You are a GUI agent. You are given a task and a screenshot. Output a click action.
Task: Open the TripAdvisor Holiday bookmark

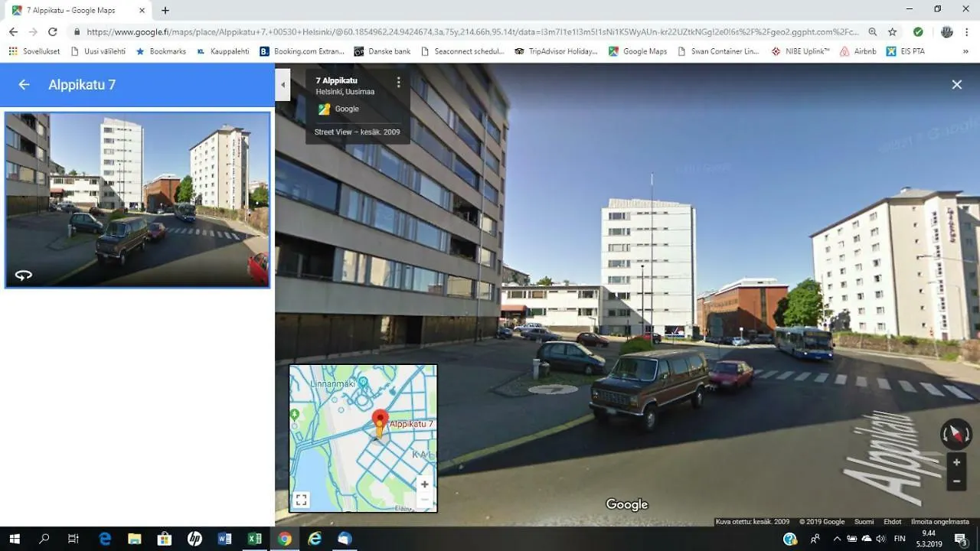(557, 51)
